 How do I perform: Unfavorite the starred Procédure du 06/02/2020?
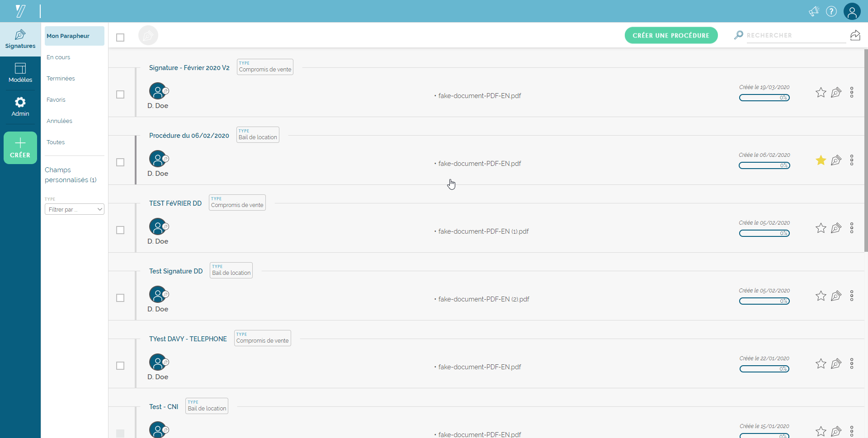coord(821,160)
